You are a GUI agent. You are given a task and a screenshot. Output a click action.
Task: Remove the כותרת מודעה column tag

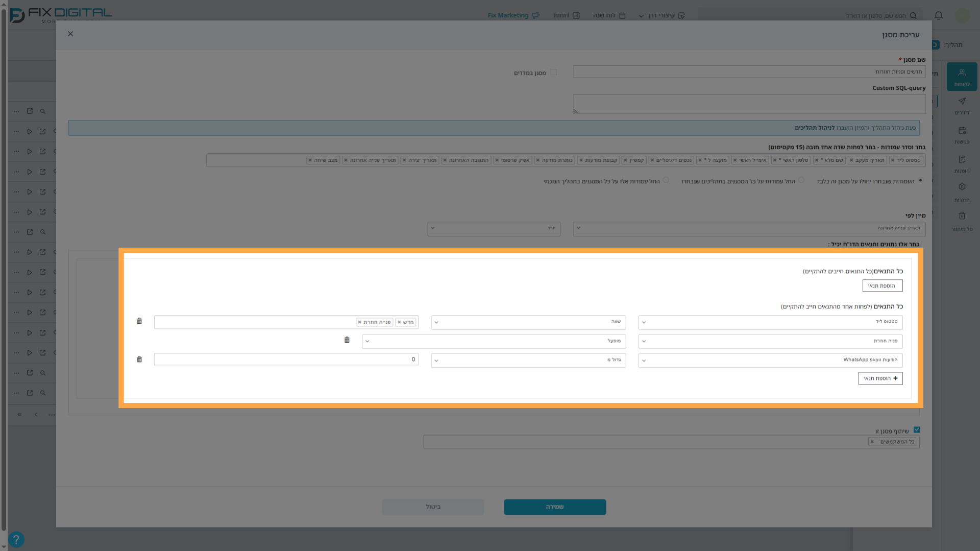[x=538, y=160]
